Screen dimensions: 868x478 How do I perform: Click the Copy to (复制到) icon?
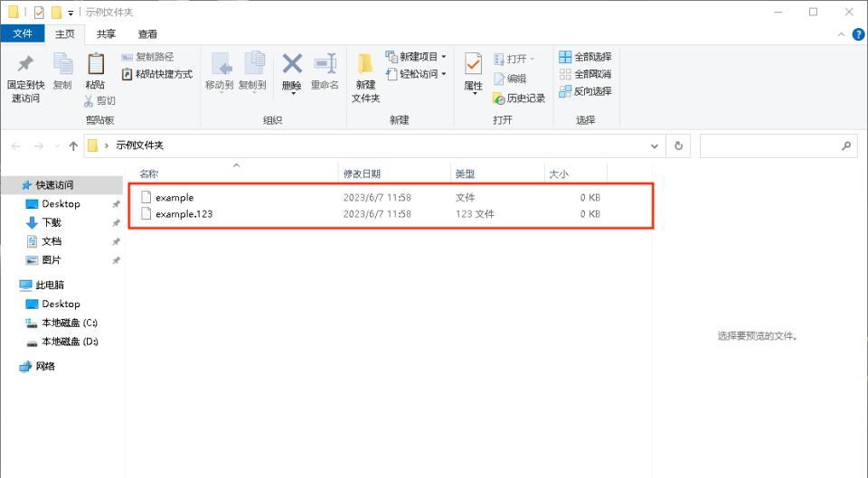click(253, 64)
